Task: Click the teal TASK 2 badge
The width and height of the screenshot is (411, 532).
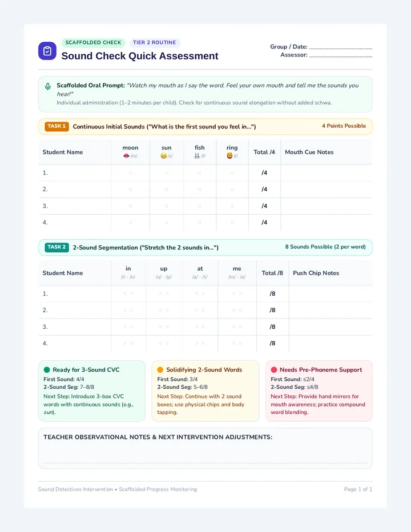Action: [57, 247]
